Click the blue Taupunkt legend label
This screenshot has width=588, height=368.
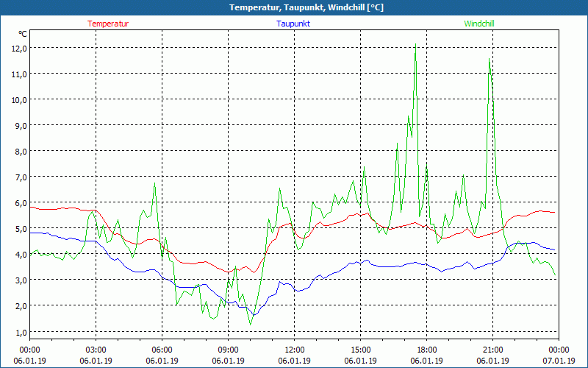click(x=293, y=24)
